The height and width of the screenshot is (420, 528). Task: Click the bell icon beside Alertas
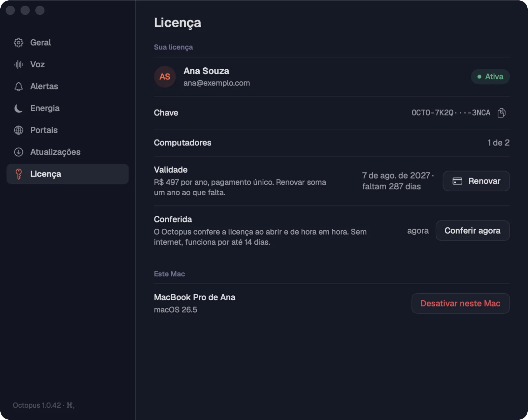[18, 86]
